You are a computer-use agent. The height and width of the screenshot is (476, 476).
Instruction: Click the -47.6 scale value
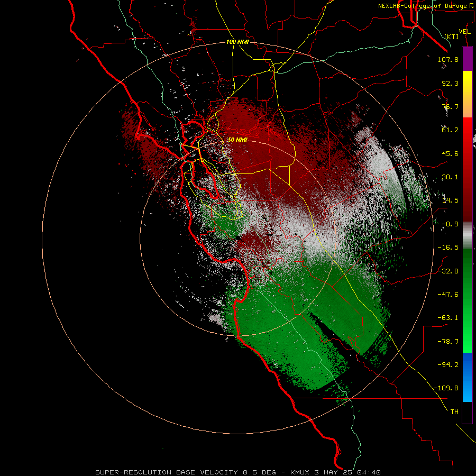point(448,295)
